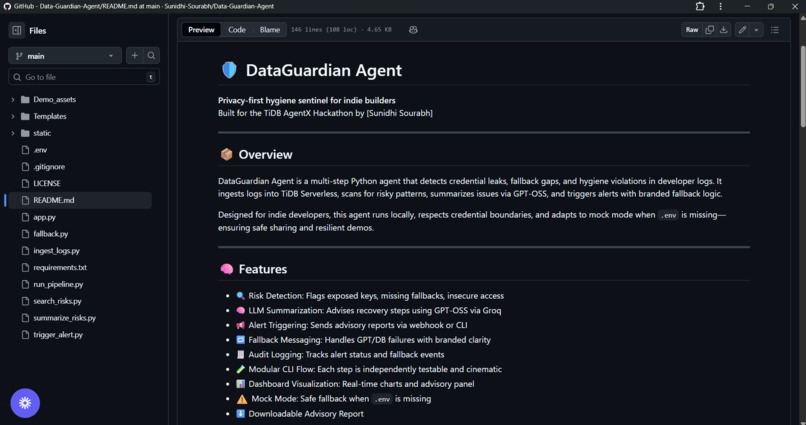Click the Overview section heading
This screenshot has width=806, height=425.
pos(265,155)
